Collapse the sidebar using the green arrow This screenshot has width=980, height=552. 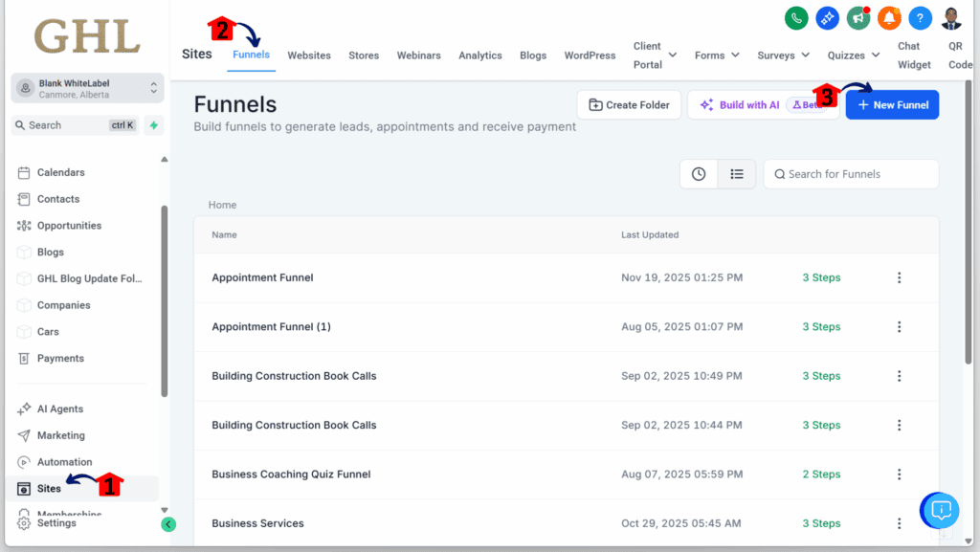(x=168, y=524)
